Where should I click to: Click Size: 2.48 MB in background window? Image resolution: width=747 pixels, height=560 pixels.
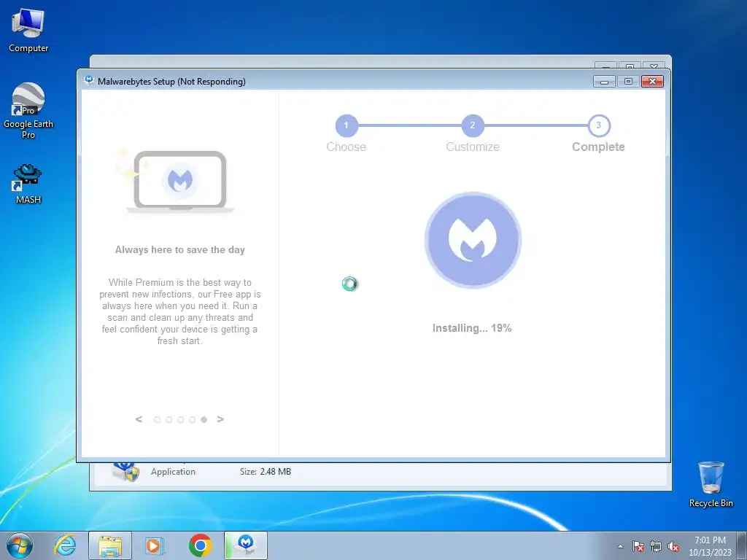point(266,472)
